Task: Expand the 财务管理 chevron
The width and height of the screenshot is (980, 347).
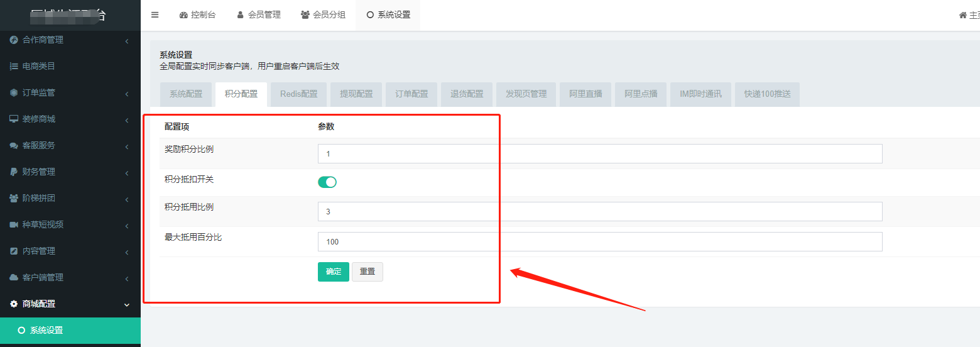Action: (127, 173)
